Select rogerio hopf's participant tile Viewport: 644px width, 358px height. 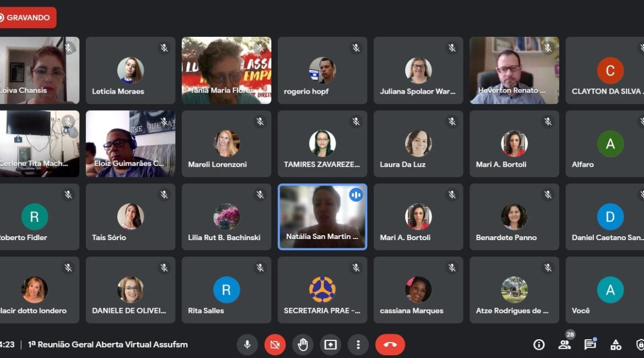click(x=322, y=70)
